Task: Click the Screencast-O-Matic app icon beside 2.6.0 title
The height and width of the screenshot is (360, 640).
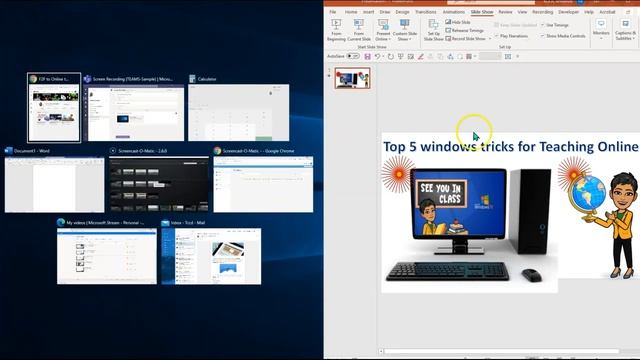Action: 113,151
